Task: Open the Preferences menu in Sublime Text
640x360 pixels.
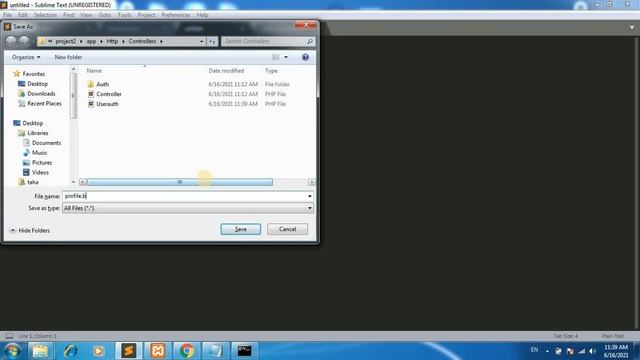Action: point(176,15)
